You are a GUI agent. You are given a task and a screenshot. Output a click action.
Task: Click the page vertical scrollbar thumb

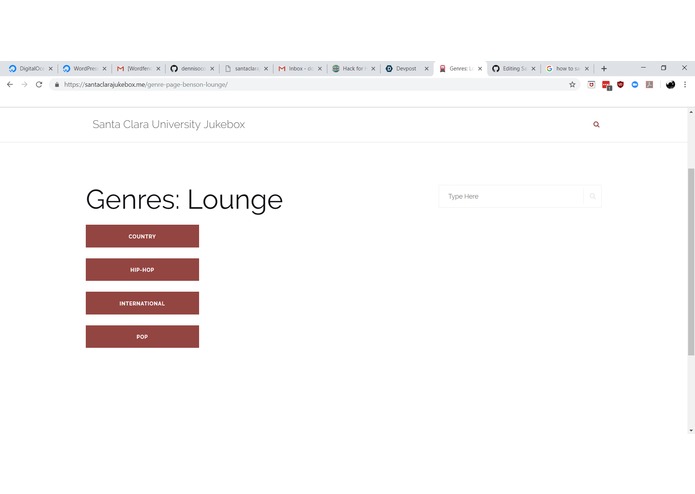691,261
